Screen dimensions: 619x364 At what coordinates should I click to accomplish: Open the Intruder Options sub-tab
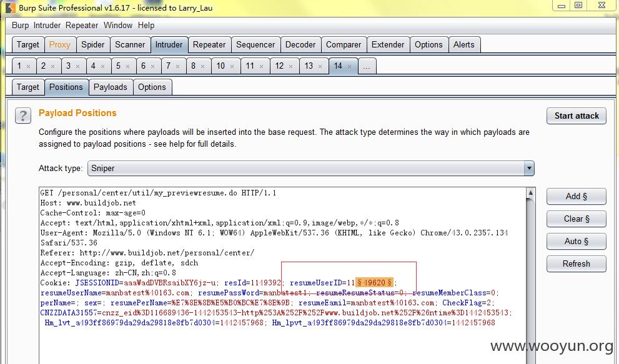(152, 87)
